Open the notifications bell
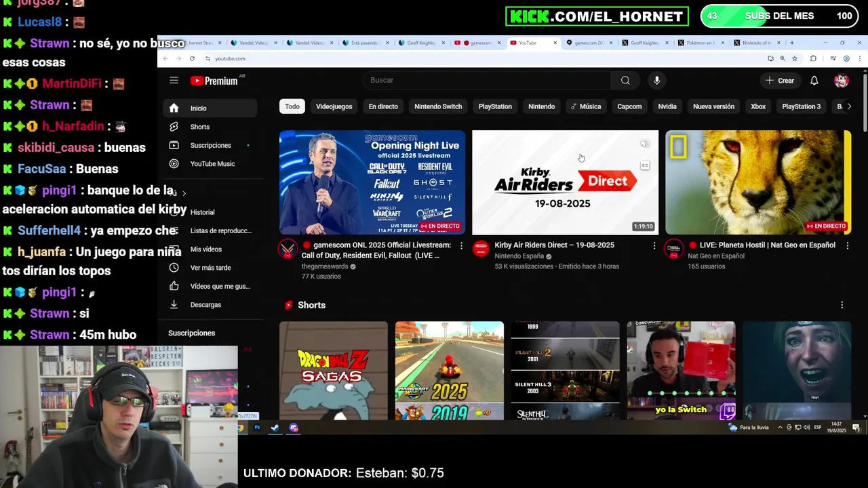Viewport: 868px width, 488px height. [x=814, y=81]
